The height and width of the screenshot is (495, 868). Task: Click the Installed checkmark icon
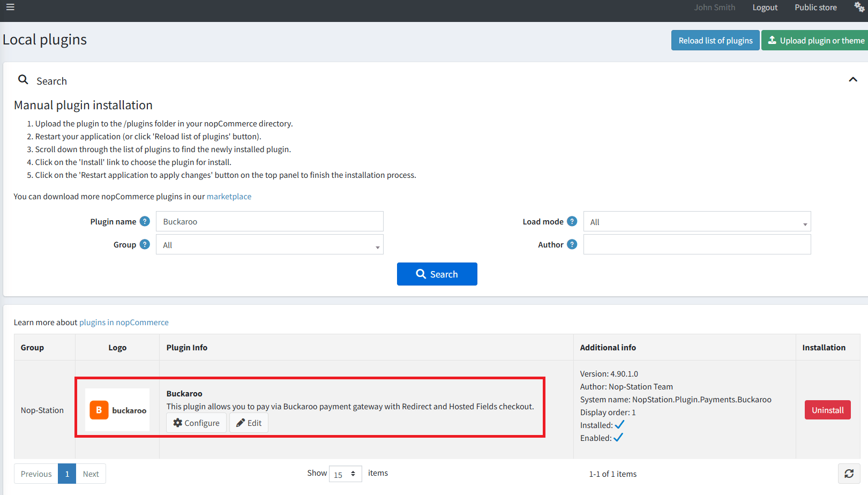pos(620,425)
